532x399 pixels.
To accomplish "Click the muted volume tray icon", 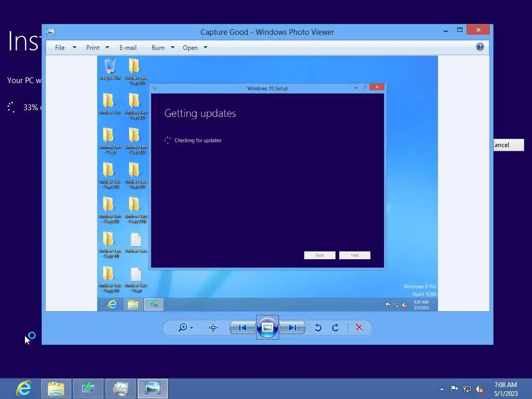I will [x=480, y=389].
